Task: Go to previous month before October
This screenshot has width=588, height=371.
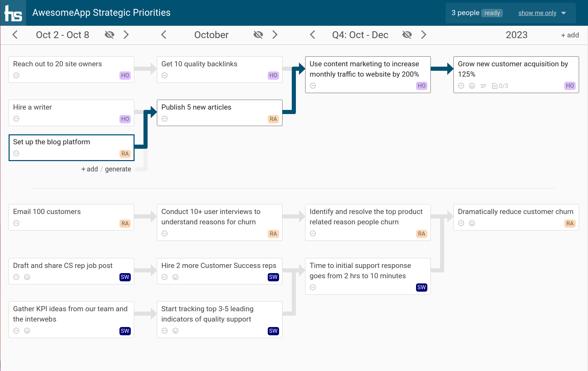Action: [x=164, y=35]
